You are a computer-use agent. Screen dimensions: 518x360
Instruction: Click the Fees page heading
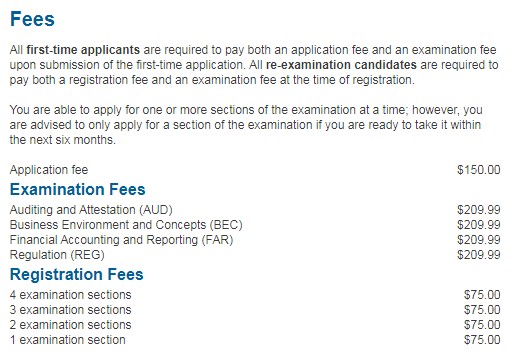tap(32, 19)
